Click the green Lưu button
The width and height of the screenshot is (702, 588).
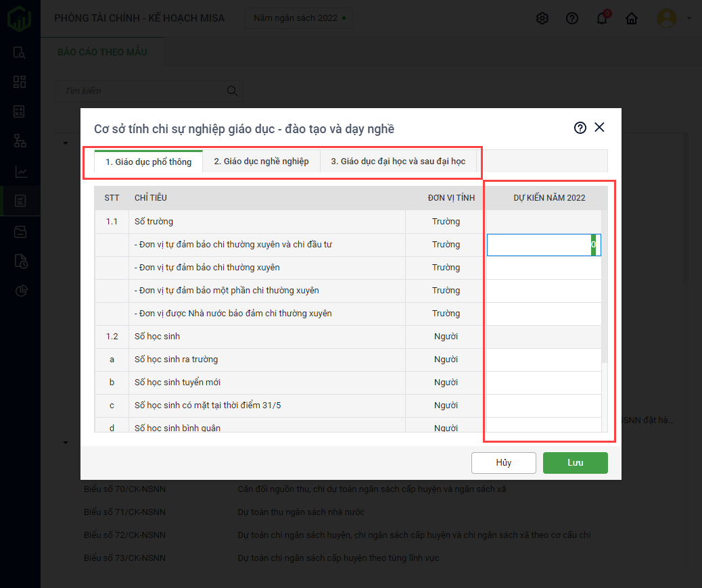point(575,463)
